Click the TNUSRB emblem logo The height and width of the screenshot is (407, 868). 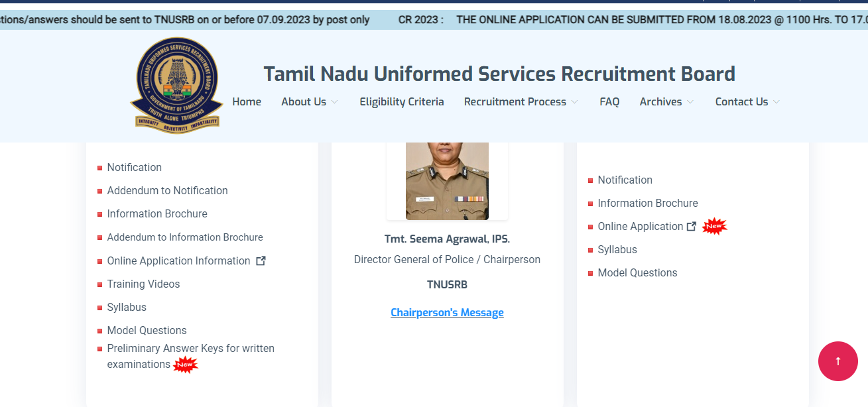176,86
